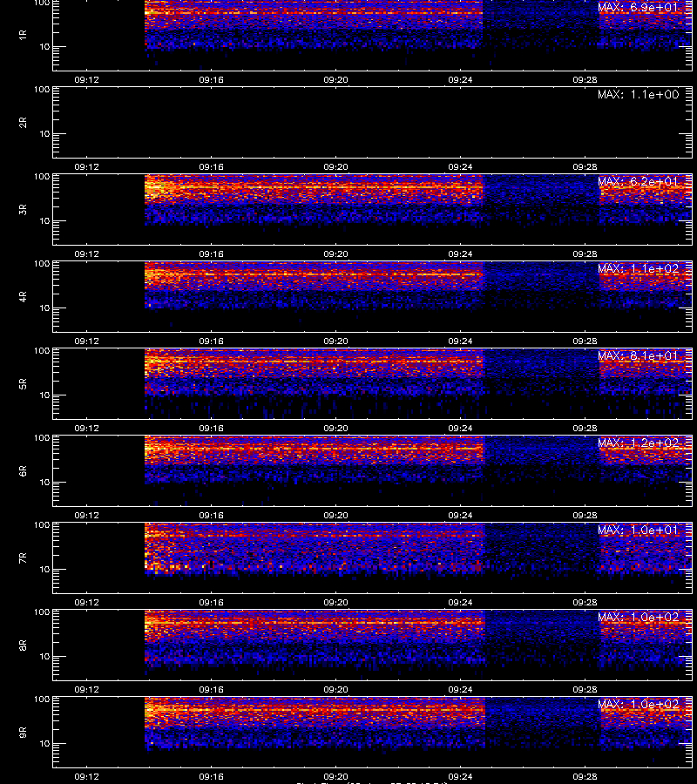
Task: Select the MAX: 1.0e+02 text in 8R panel
Action: tap(638, 617)
